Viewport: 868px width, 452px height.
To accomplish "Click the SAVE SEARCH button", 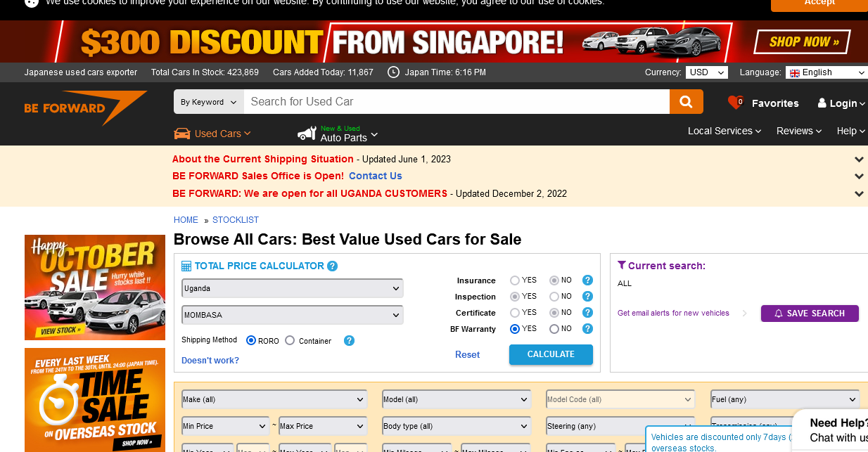I will point(810,314).
